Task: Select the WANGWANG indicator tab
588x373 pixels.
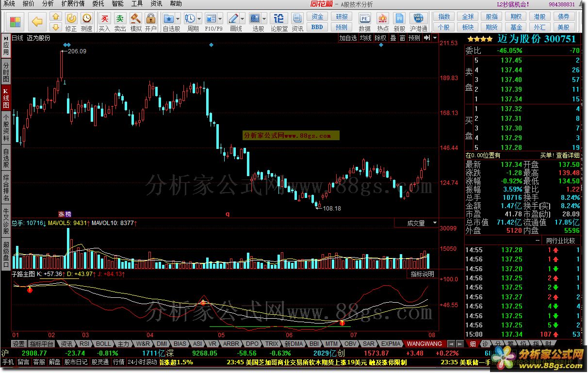Action: [x=424, y=343]
